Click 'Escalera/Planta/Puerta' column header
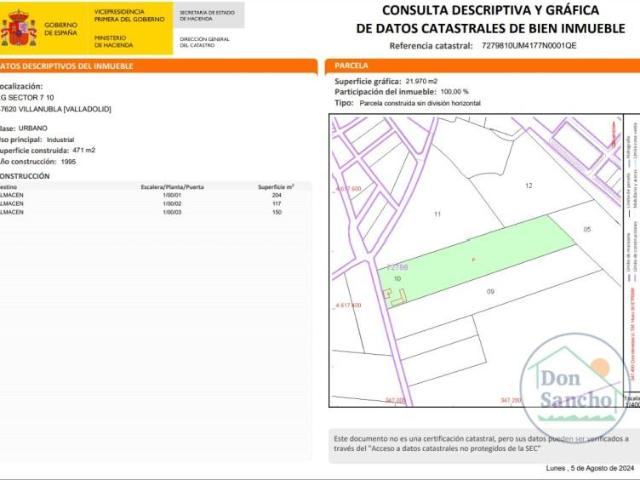This screenshot has height=480, width=640. click(172, 187)
